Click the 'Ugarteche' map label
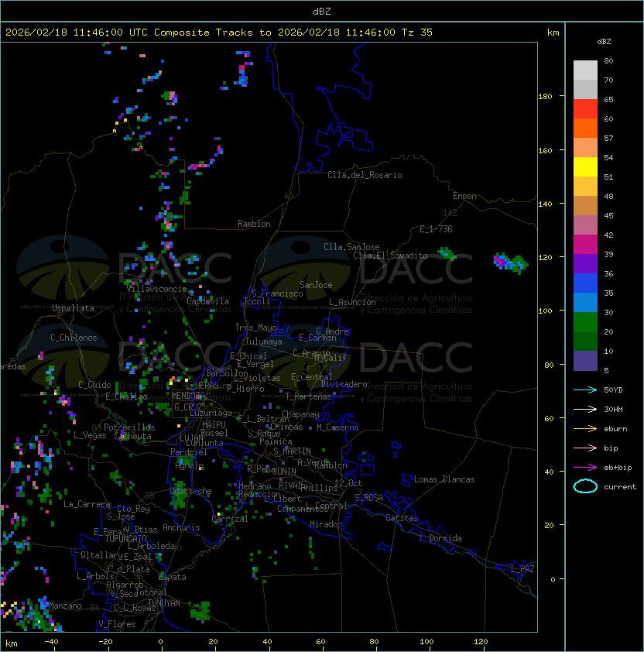The width and height of the screenshot is (644, 652). pos(190,491)
